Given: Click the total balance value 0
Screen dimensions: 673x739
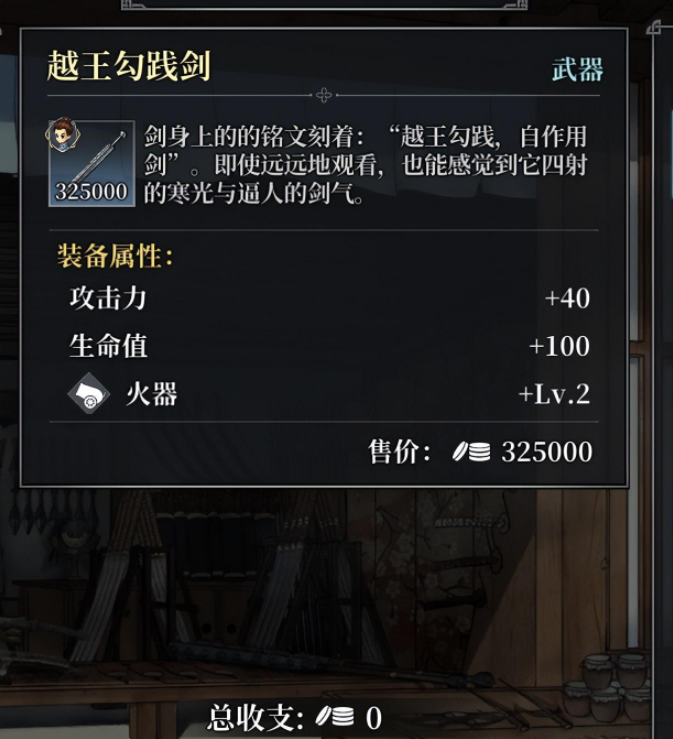Looking at the screenshot, I should tap(374, 718).
